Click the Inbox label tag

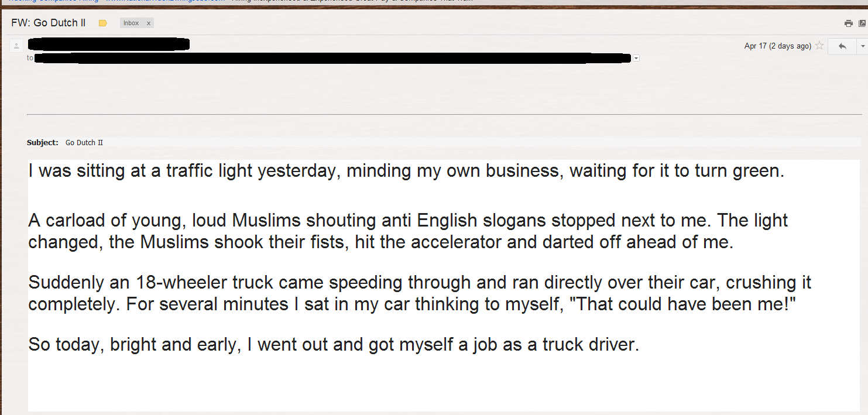click(131, 23)
